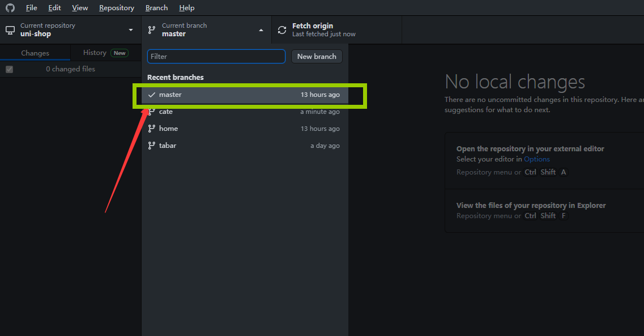Select the cate branch
This screenshot has height=336, width=644.
[x=245, y=112]
